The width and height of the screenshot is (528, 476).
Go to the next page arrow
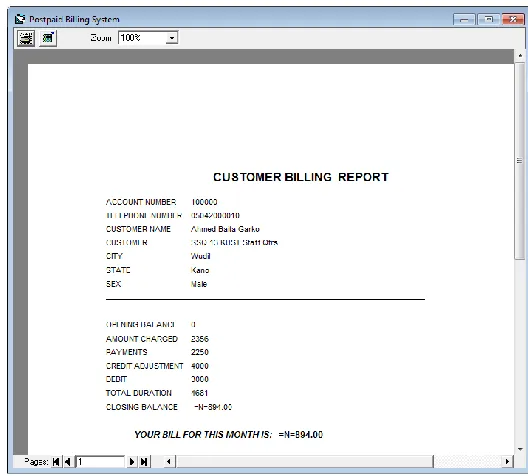tap(132, 462)
